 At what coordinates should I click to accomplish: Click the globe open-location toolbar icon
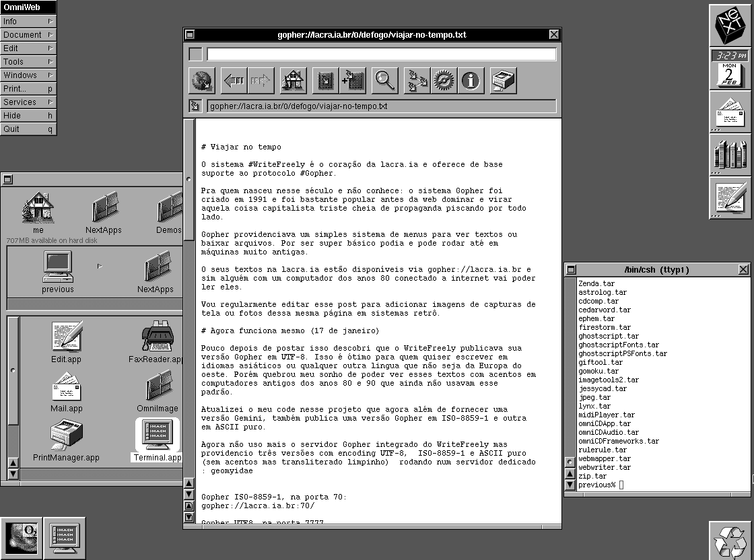pyautogui.click(x=202, y=80)
